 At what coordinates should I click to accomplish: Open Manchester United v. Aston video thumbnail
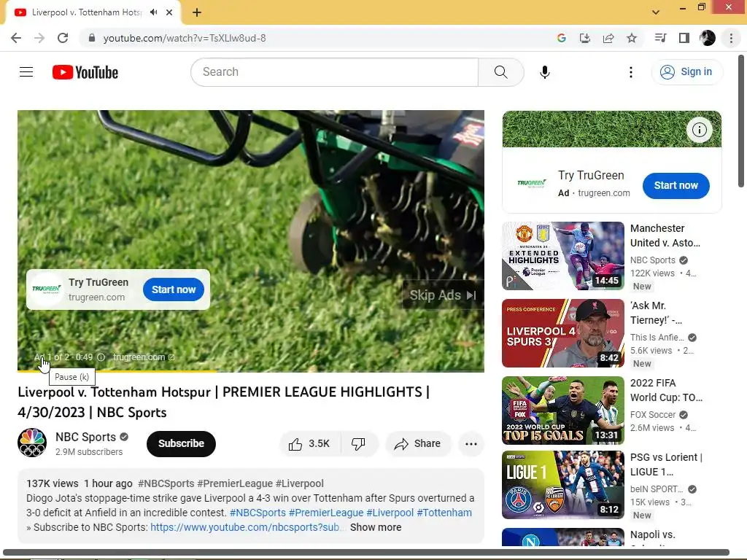coord(563,256)
